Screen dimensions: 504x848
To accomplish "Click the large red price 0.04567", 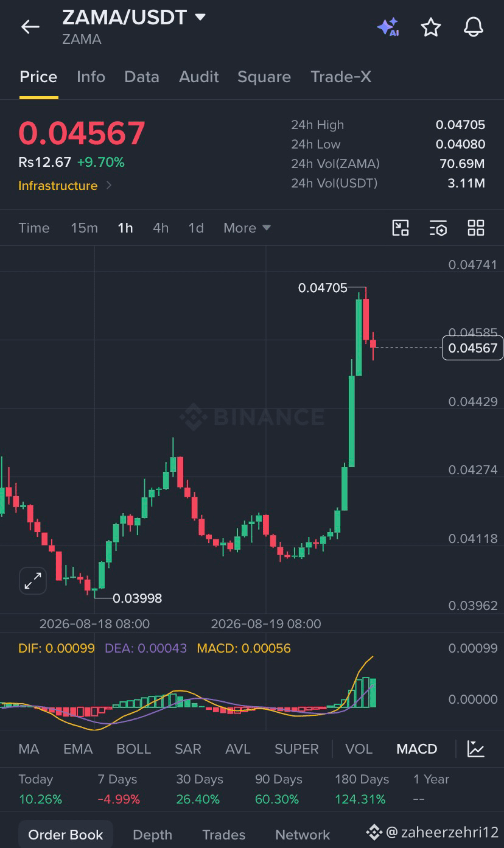I will pyautogui.click(x=82, y=133).
